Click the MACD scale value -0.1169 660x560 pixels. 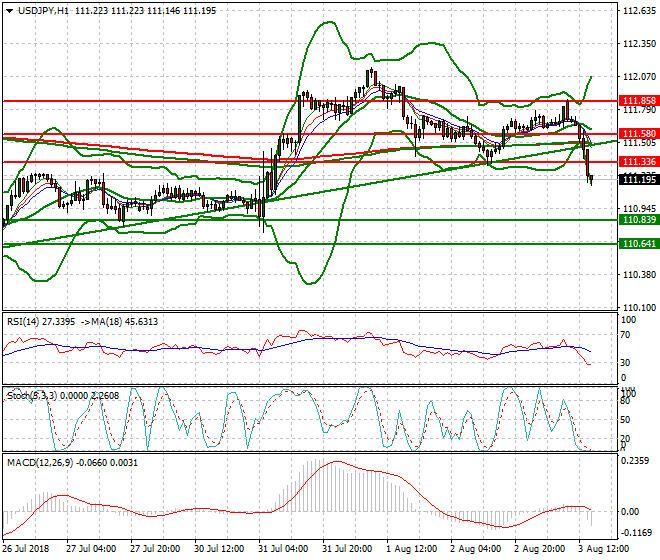(636, 533)
